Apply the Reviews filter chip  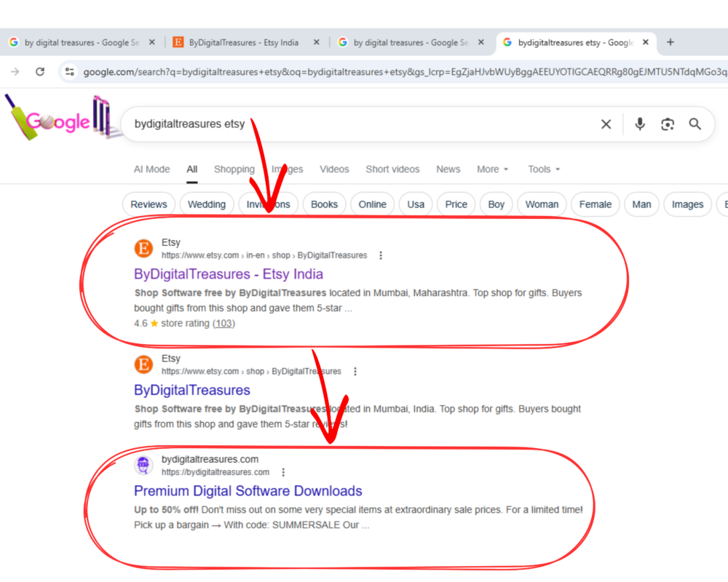tap(149, 204)
